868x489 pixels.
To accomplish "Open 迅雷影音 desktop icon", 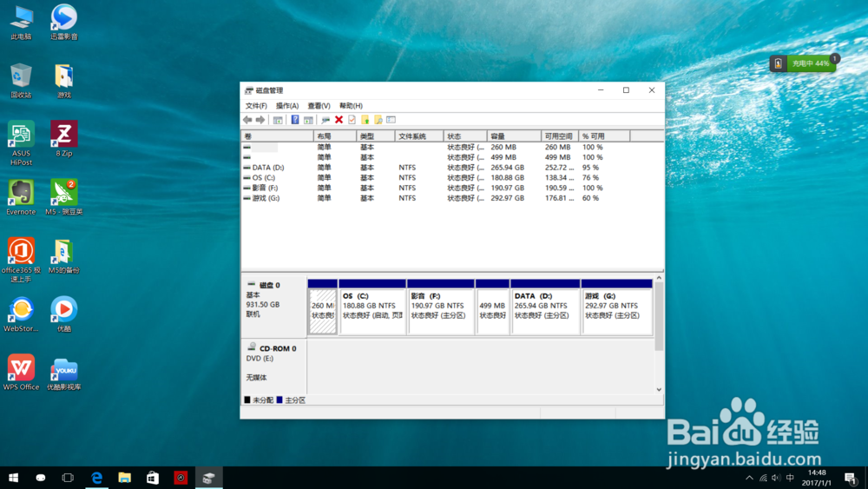I will (x=64, y=23).
